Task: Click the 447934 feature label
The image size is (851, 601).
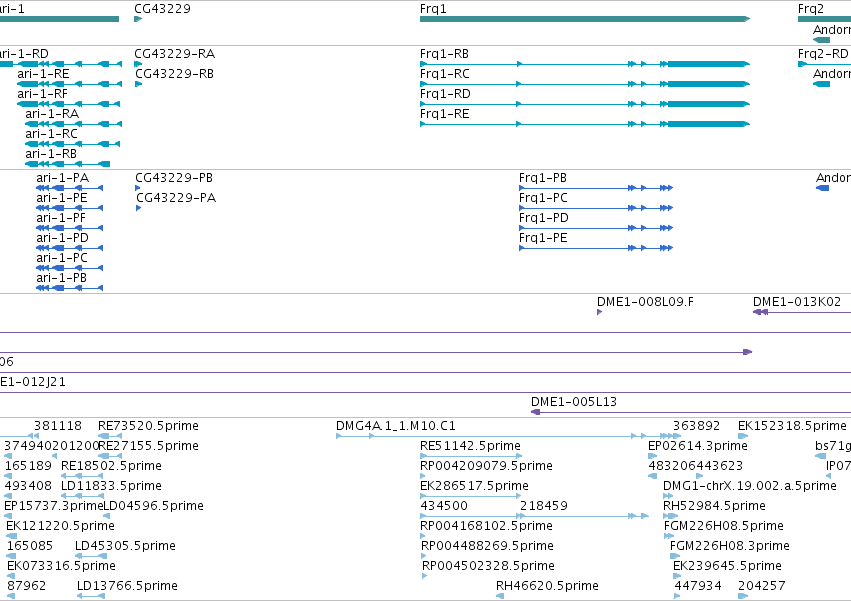Action: pyautogui.click(x=698, y=586)
